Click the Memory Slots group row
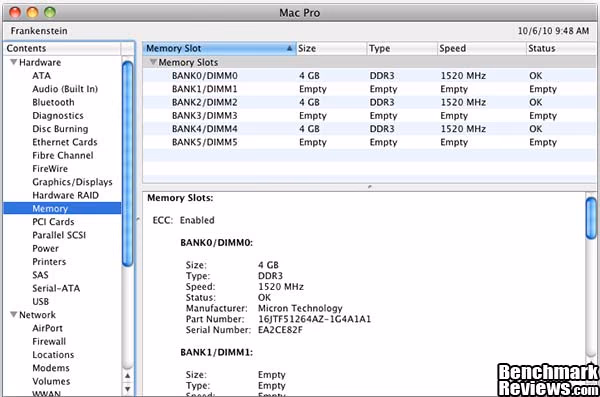The width and height of the screenshot is (600, 397). coord(369,62)
